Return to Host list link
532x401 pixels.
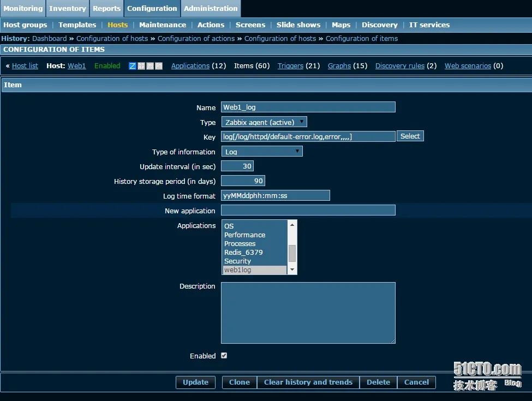[25, 66]
